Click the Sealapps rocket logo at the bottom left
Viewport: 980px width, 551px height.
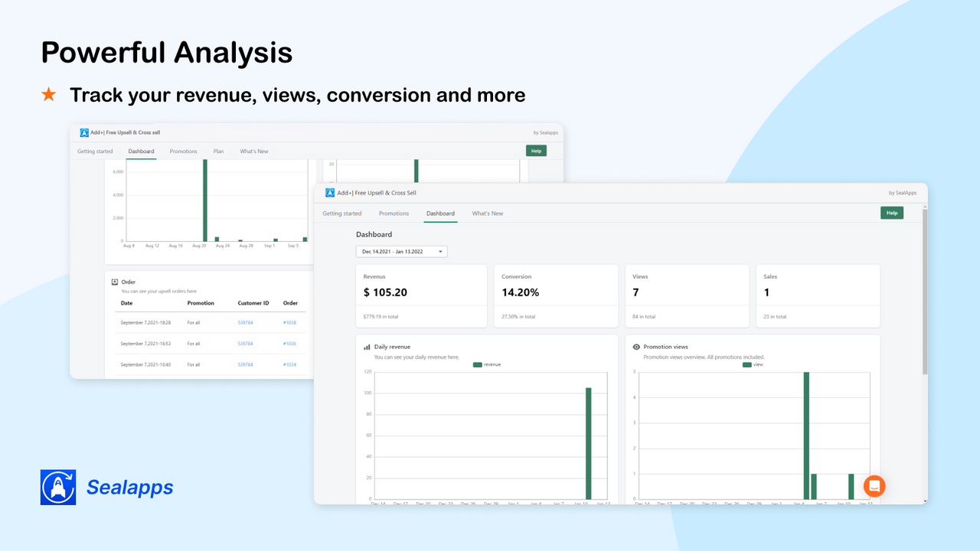[x=58, y=487]
